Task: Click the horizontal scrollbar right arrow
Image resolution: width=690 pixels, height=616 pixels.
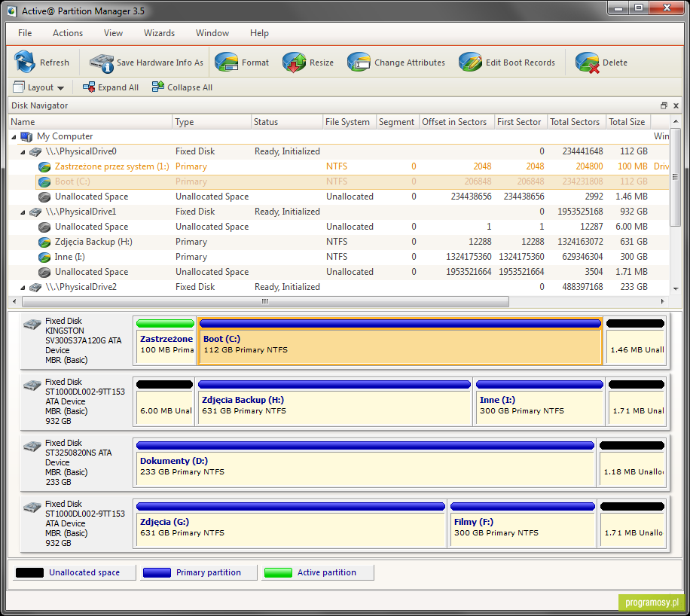Action: 662,302
